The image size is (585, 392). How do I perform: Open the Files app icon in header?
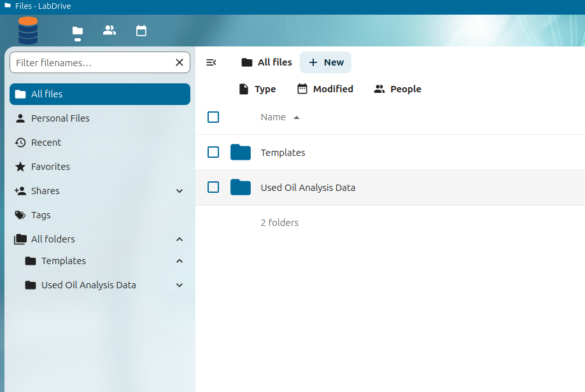click(x=78, y=31)
